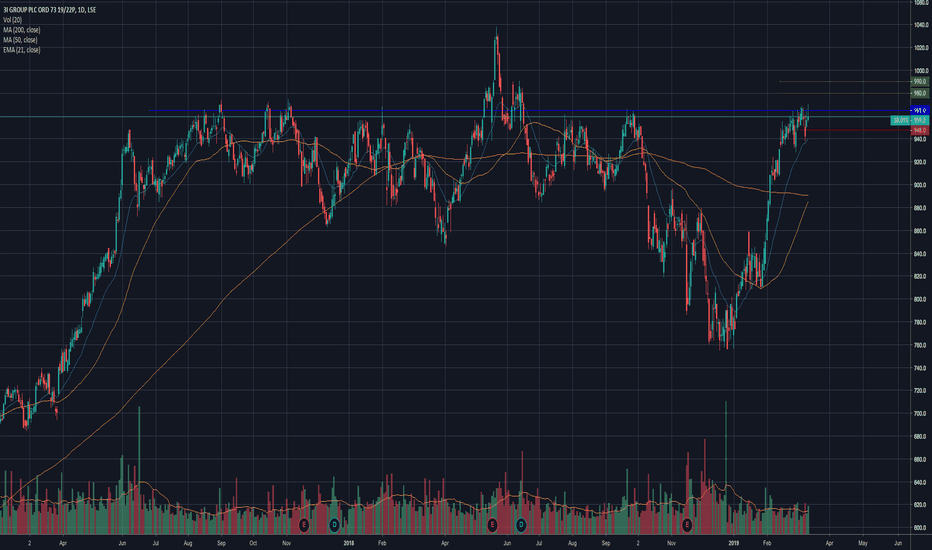The width and height of the screenshot is (932, 550).
Task: Select the red horizontal line near 948
Action: (857, 130)
